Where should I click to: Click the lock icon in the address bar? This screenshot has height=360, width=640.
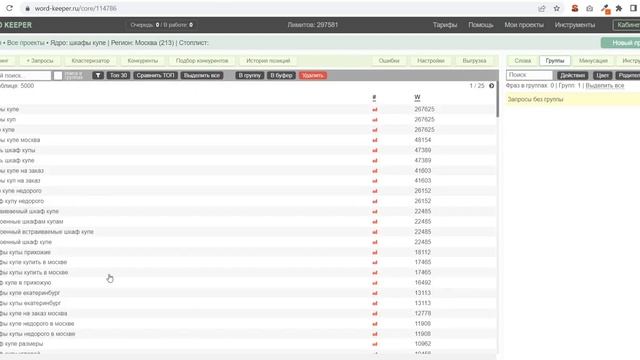27,9
